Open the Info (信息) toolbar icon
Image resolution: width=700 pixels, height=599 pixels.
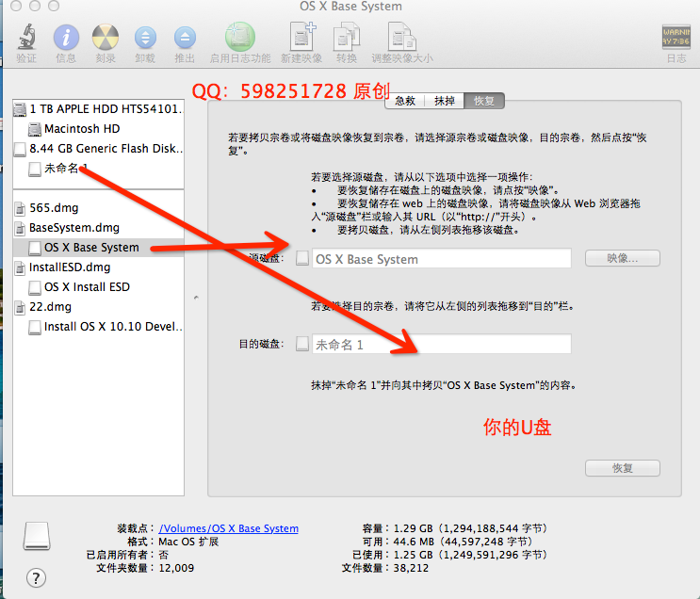66,37
